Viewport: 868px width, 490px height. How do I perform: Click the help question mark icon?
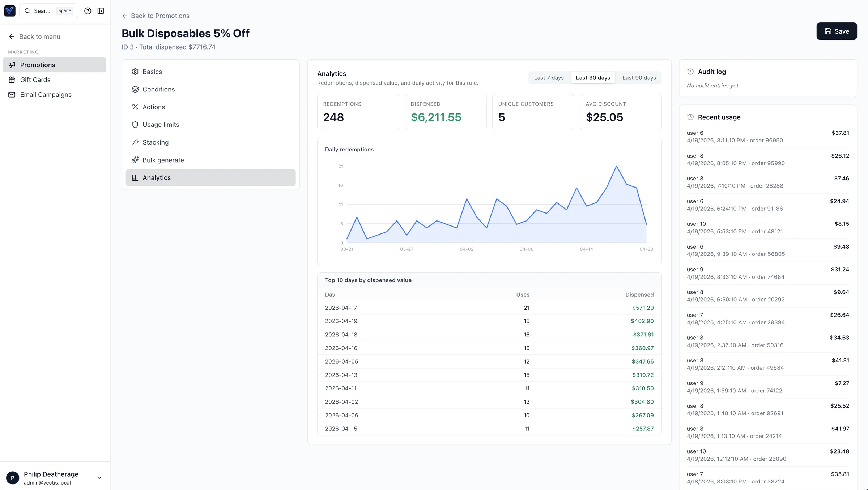[x=88, y=11]
